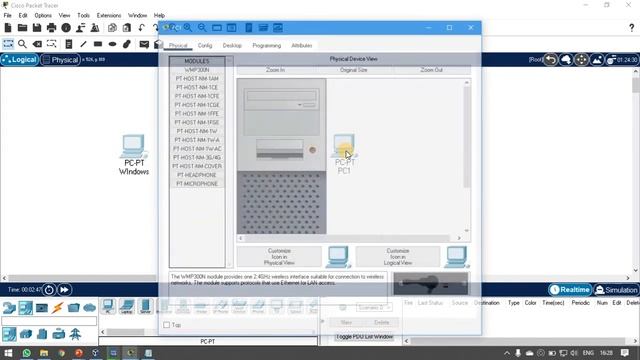
Task: Tick the Top checkbox in PC1 window
Action: 167,325
